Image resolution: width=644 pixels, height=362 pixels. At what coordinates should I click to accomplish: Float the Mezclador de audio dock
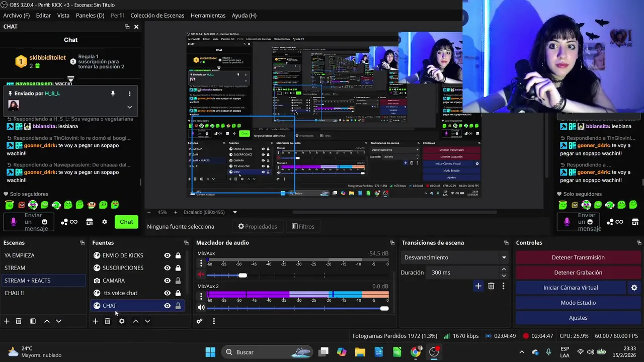392,243
